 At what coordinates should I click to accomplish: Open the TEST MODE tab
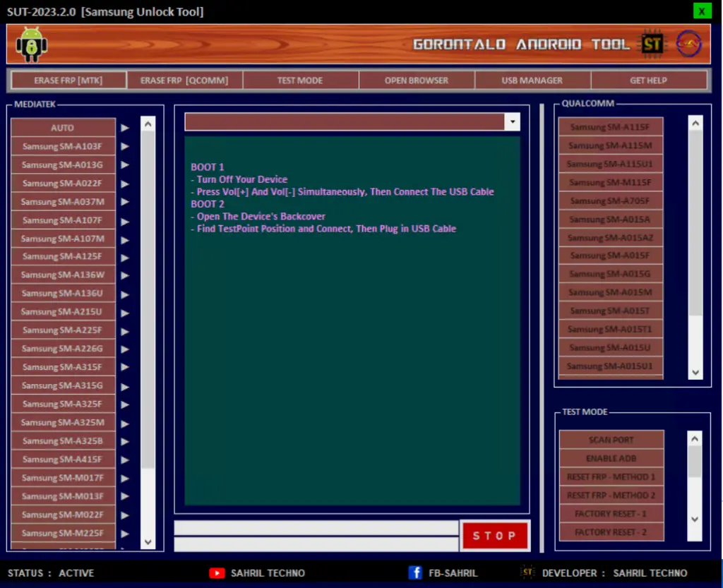[x=300, y=80]
